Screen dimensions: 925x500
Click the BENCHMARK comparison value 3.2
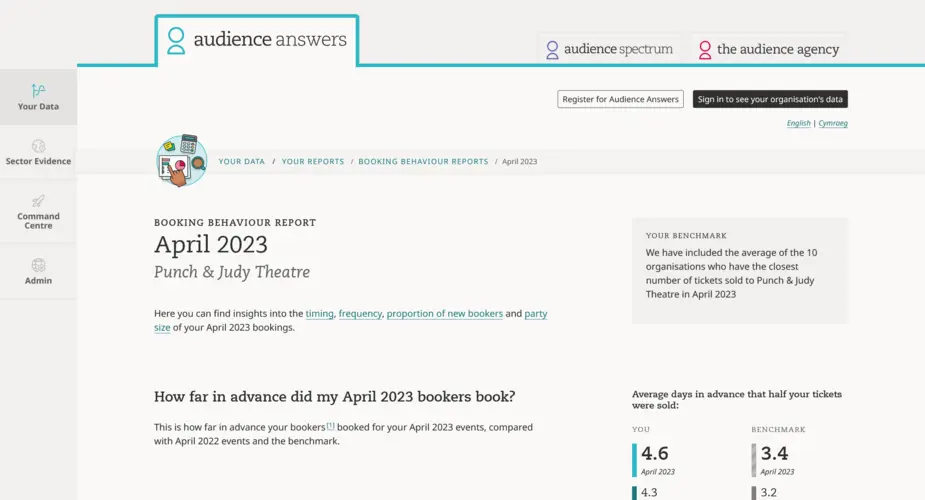click(x=769, y=492)
